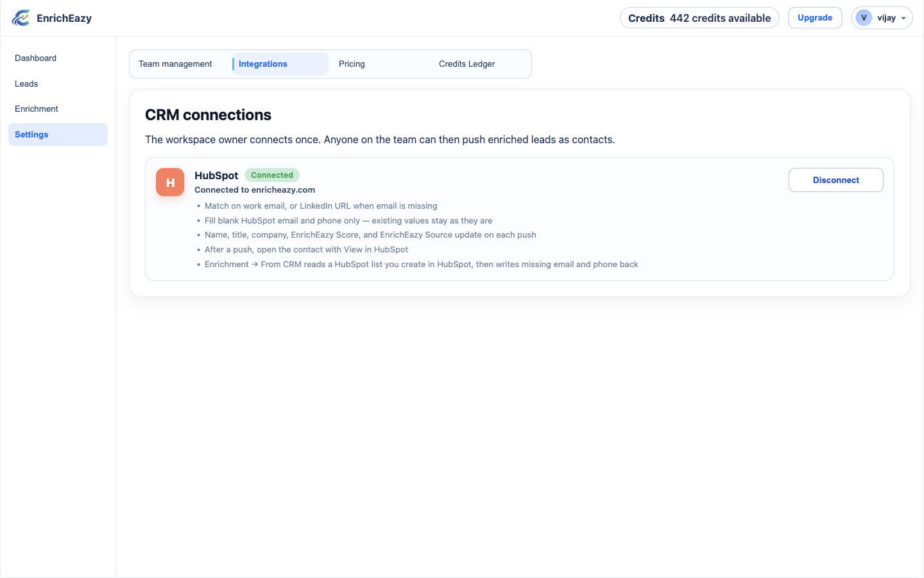This screenshot has height=578, width=924.
Task: Click 'Fill blank HubSpot email' bullet line
Action: coord(348,220)
